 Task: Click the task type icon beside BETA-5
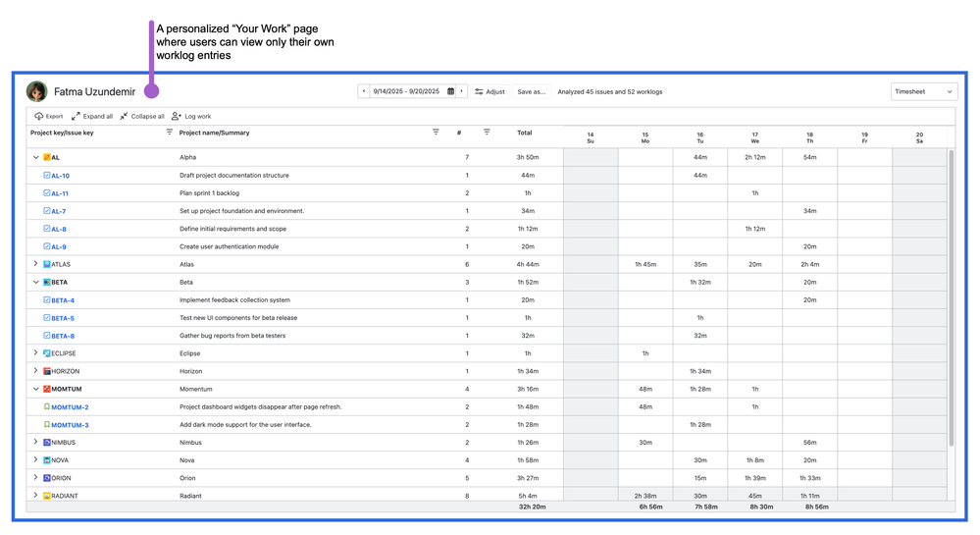[47, 318]
